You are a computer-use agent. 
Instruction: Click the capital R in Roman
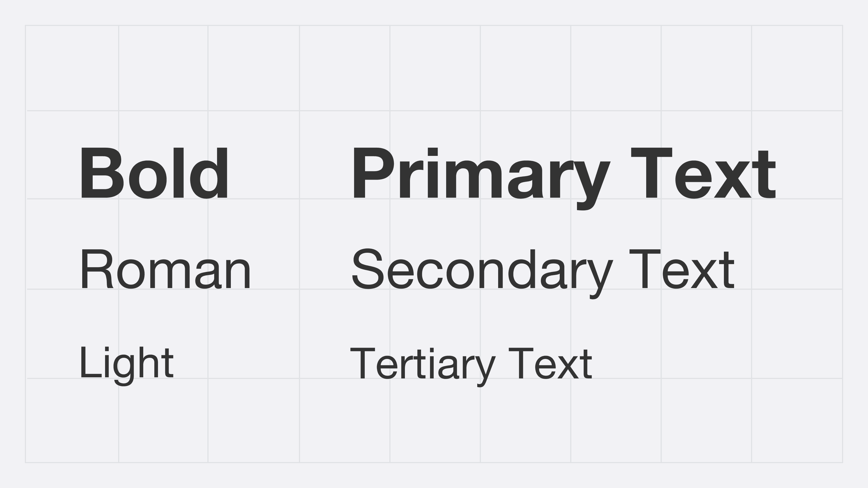point(97,269)
